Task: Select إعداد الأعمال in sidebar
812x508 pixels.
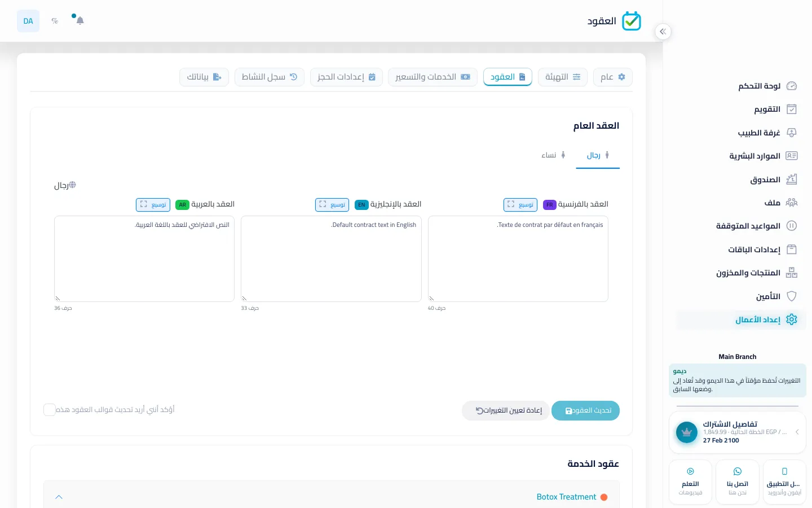Action: click(x=741, y=319)
